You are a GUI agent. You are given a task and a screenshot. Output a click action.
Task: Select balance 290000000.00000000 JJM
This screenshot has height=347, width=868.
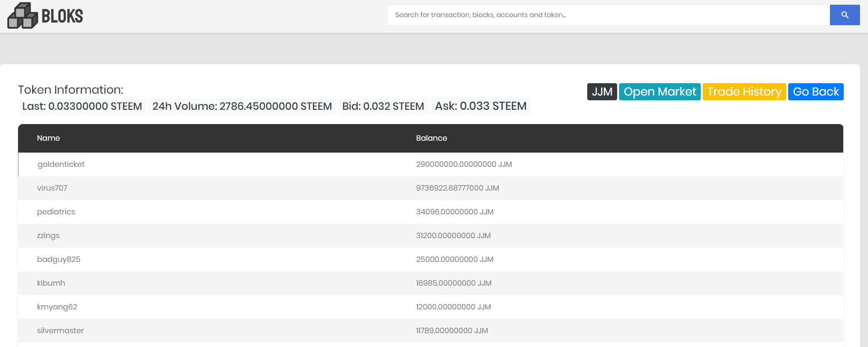pyautogui.click(x=464, y=164)
